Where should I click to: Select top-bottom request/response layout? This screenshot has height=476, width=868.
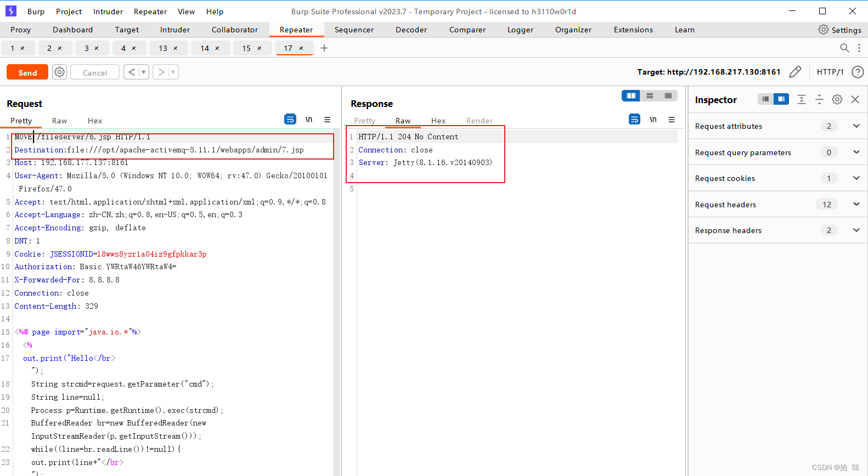pyautogui.click(x=650, y=96)
